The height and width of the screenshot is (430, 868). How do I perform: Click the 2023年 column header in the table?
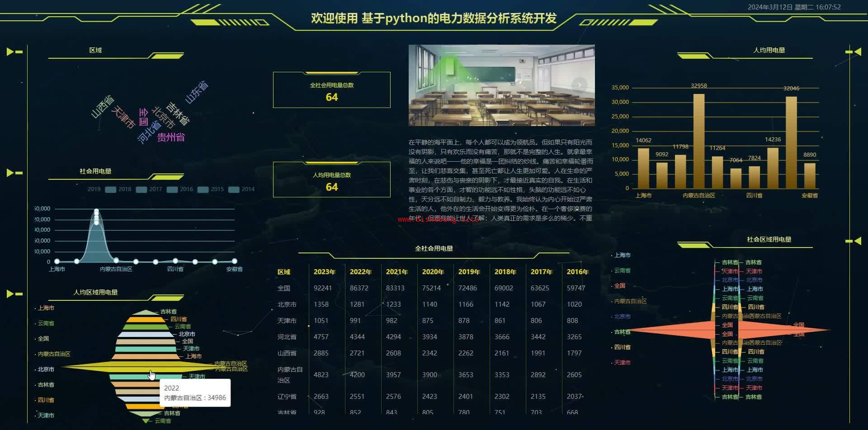(x=325, y=272)
